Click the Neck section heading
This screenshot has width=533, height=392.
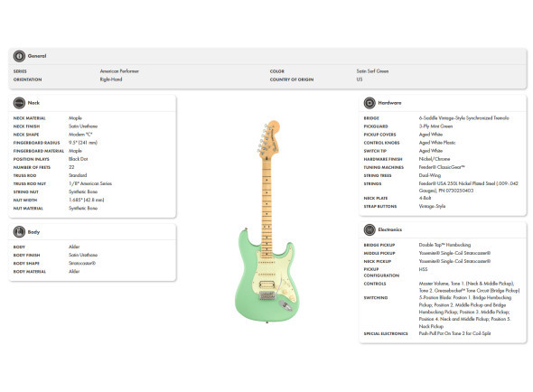(33, 103)
